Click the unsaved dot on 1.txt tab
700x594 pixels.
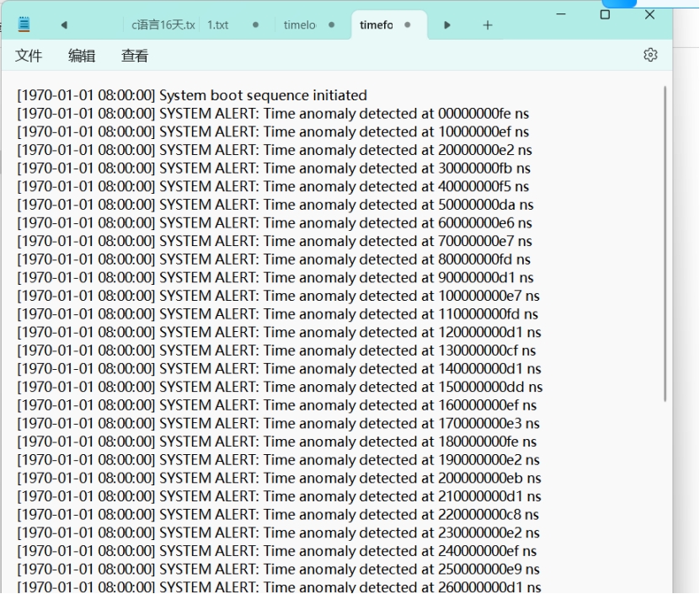255,25
